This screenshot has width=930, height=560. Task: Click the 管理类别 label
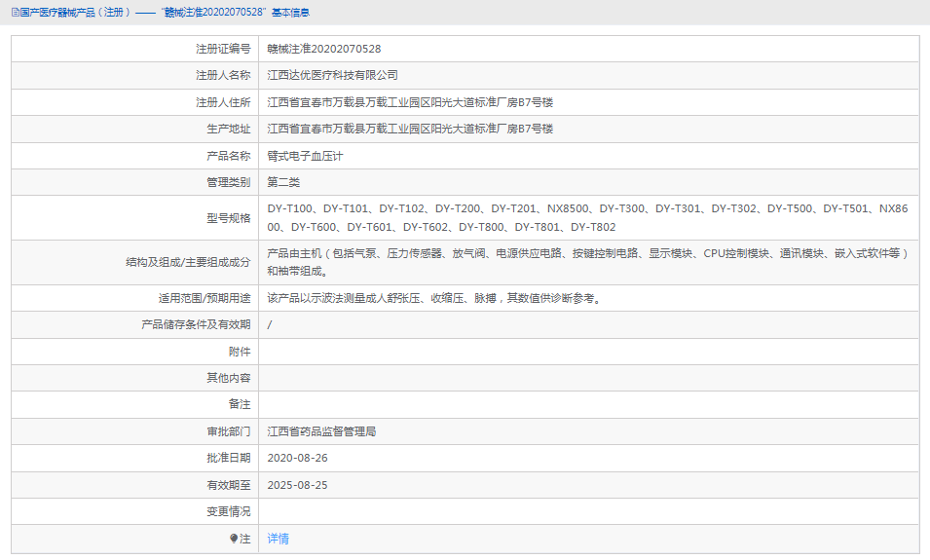[228, 182]
